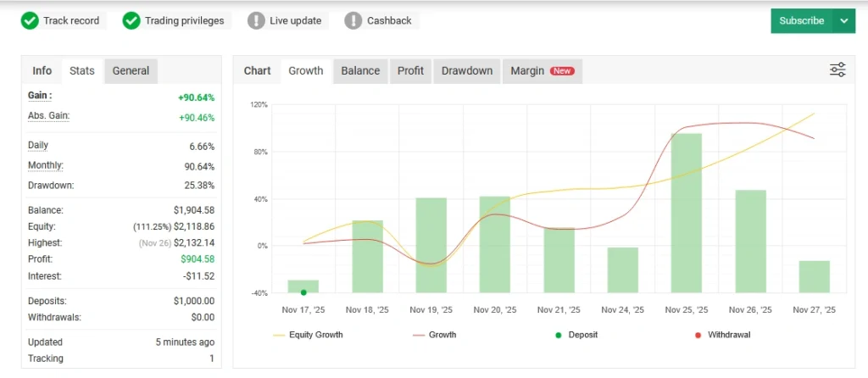
Task: Click the green deposit dot on Nov 17
Action: tap(303, 292)
